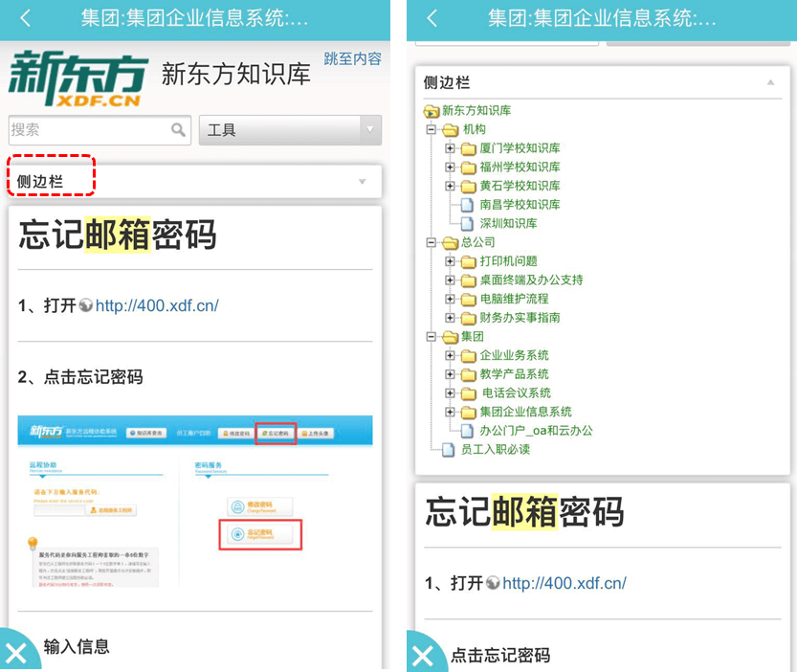Click the root folder icon beside 新东方知识库
This screenshot has width=797, height=672.
[431, 111]
